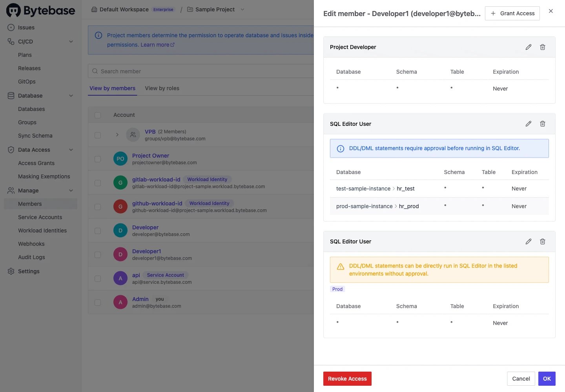This screenshot has height=392, width=565.
Task: Click the red Revoke Access button
Action: [x=347, y=379]
